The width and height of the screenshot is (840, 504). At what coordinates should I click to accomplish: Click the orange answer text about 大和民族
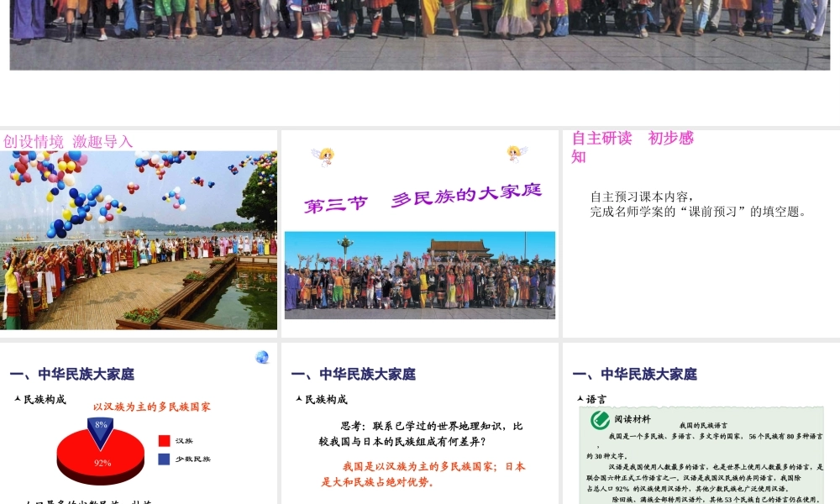click(x=423, y=474)
